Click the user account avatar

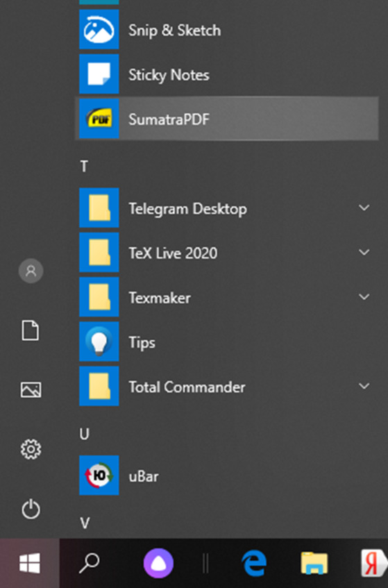tap(31, 271)
